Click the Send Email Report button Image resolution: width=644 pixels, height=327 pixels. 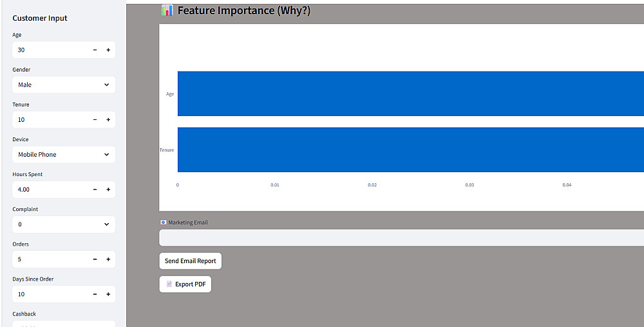[x=190, y=261]
